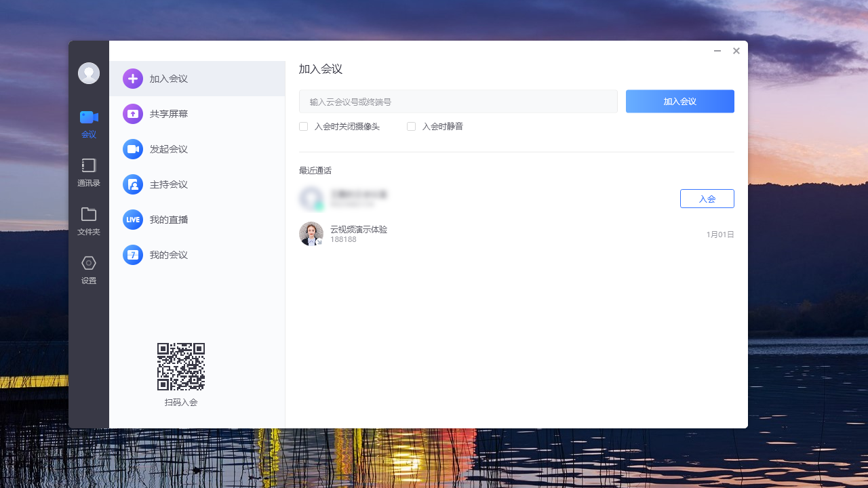This screenshot has height=488, width=868.
Task: Open the 会议 panel in the sidebar
Action: 88,122
